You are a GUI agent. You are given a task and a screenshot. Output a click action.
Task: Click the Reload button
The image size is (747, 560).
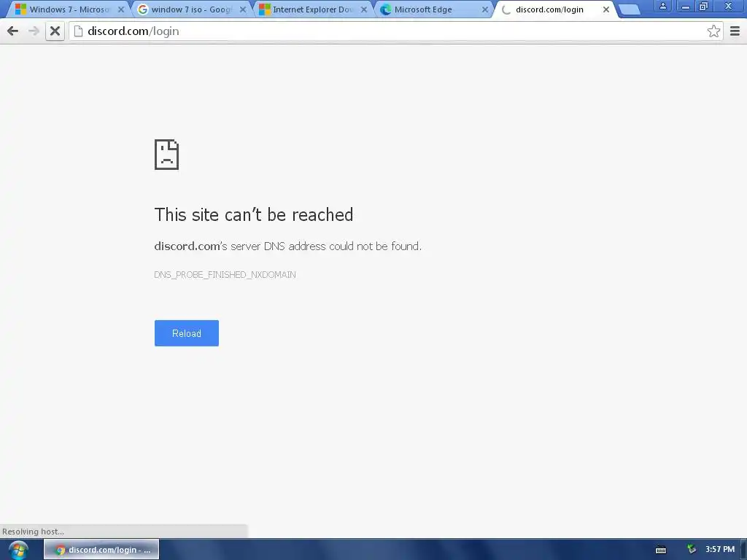186,333
